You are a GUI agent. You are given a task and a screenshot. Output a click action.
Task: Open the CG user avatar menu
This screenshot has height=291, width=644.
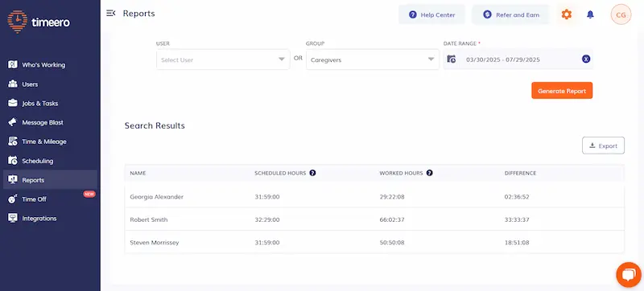pyautogui.click(x=621, y=14)
